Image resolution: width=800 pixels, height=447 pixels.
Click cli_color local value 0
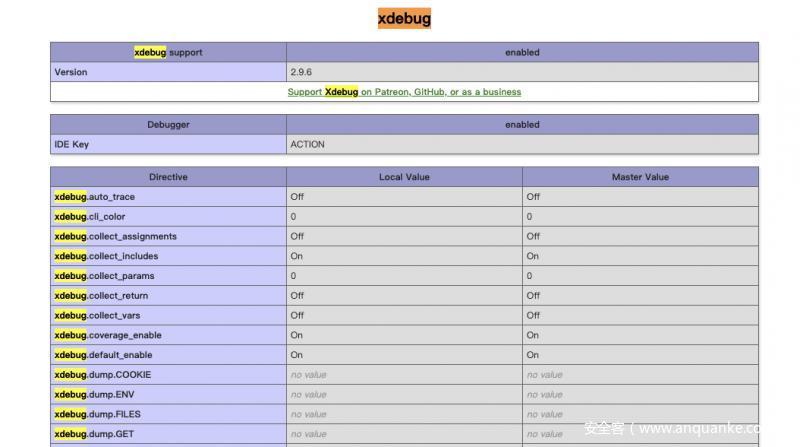404,216
